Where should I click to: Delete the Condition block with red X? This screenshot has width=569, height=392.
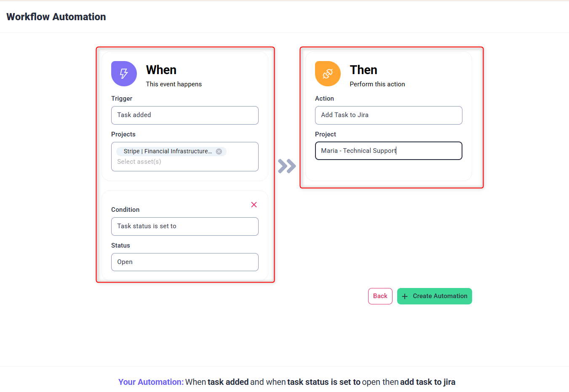(x=254, y=205)
